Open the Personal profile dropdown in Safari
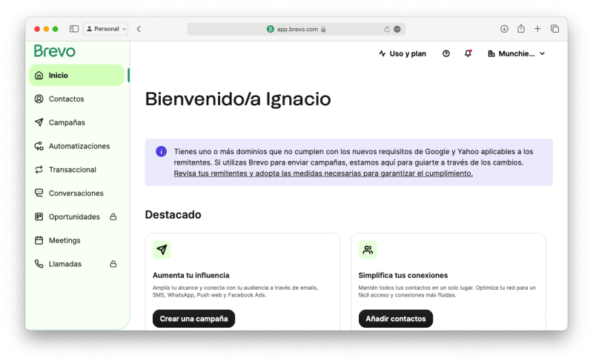This screenshot has height=364, width=593. [106, 29]
